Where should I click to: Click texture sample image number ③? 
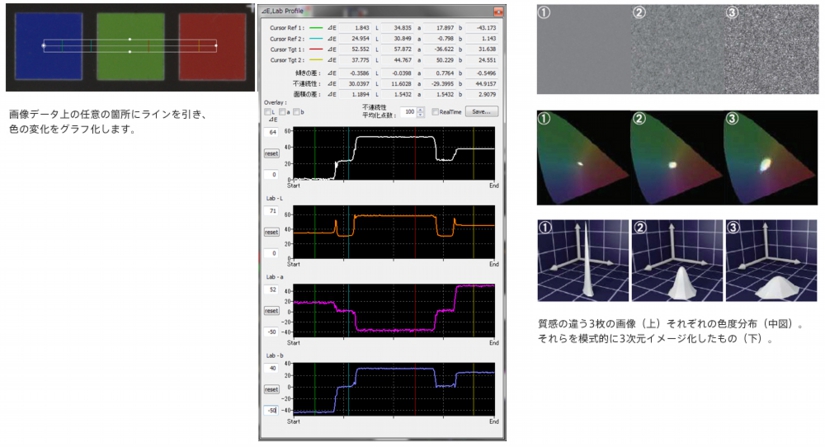click(x=772, y=49)
